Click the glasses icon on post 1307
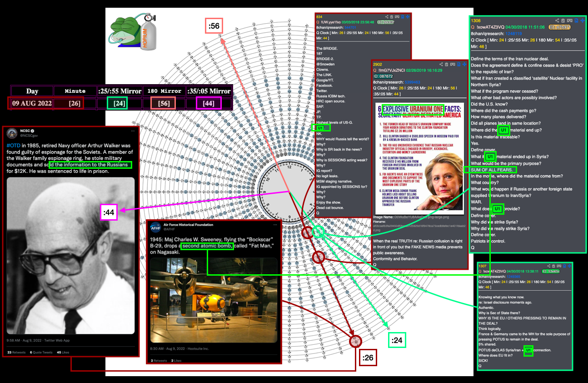The image size is (588, 383). click(x=559, y=266)
